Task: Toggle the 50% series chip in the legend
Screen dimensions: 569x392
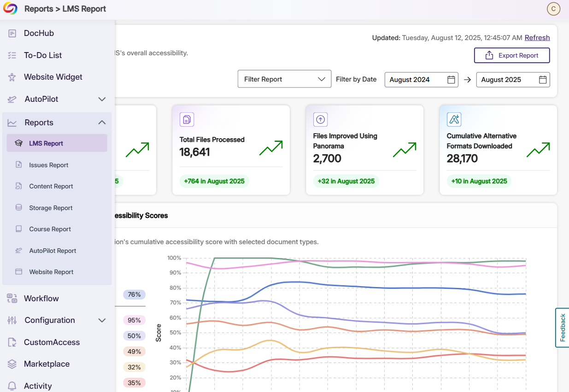Action: [134, 335]
